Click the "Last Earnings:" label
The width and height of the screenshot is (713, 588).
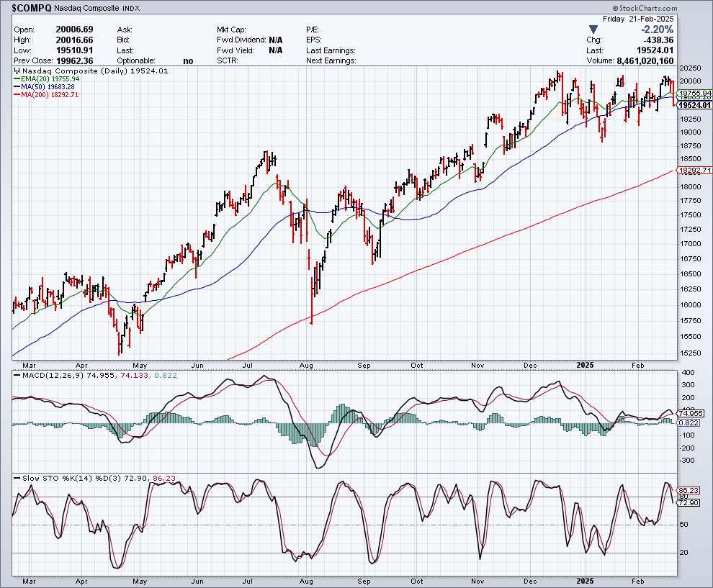click(331, 50)
